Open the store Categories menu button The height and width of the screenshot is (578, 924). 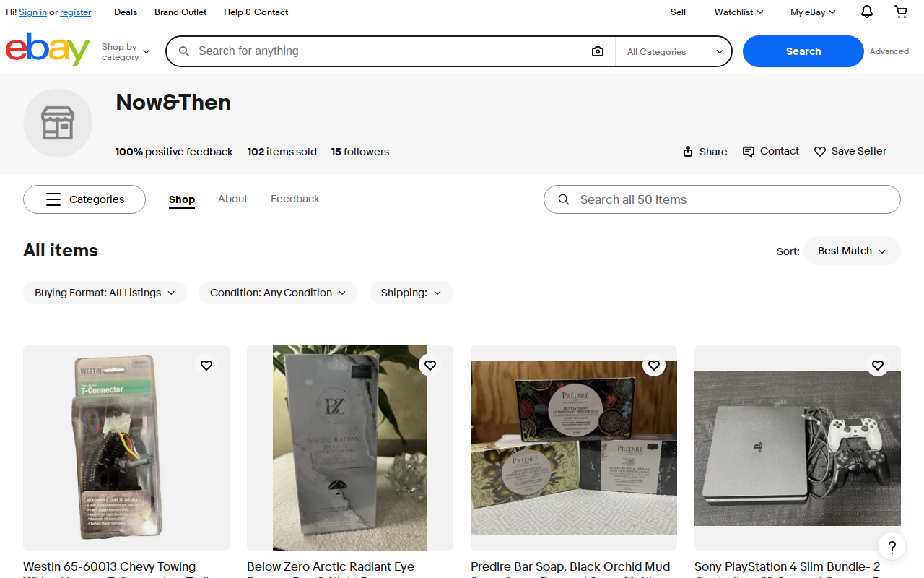coord(84,199)
